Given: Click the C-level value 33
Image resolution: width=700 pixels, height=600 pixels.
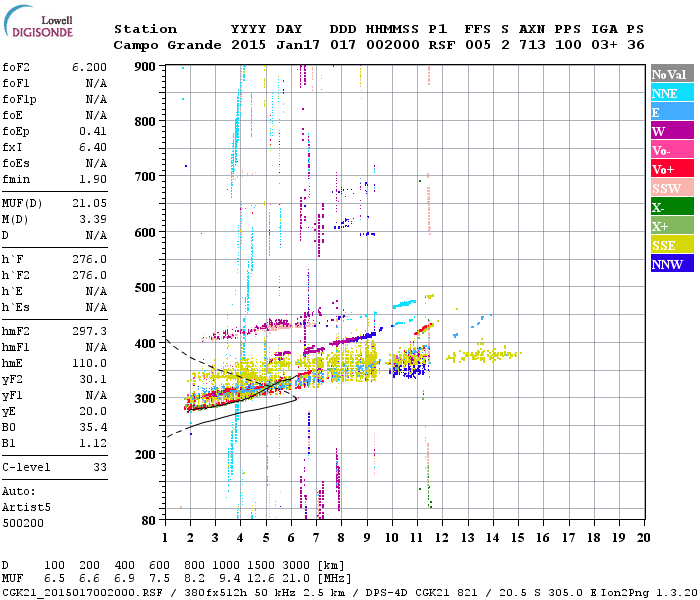Looking at the screenshot, I should point(100,467).
